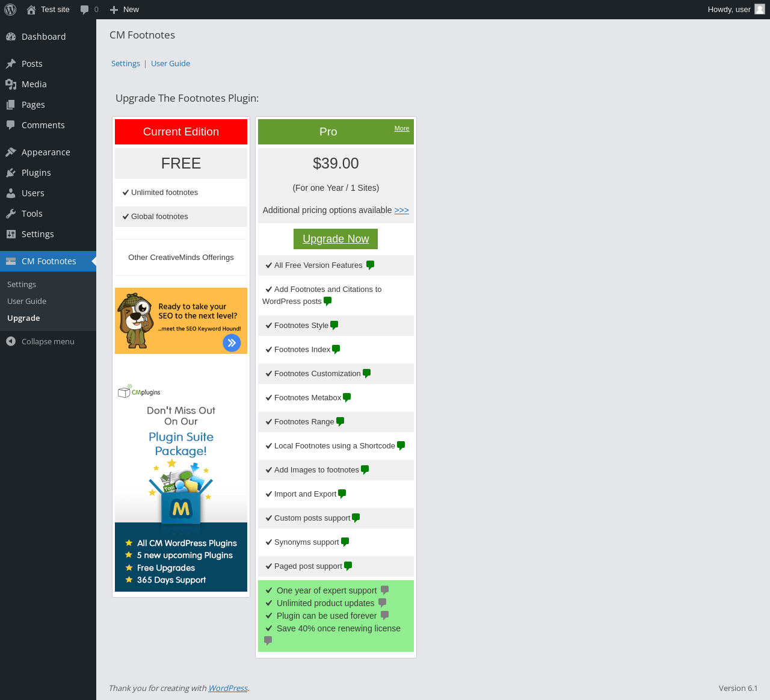This screenshot has width=770, height=700.
Task: Click tooltip bubble beside Import and Export
Action: [342, 494]
